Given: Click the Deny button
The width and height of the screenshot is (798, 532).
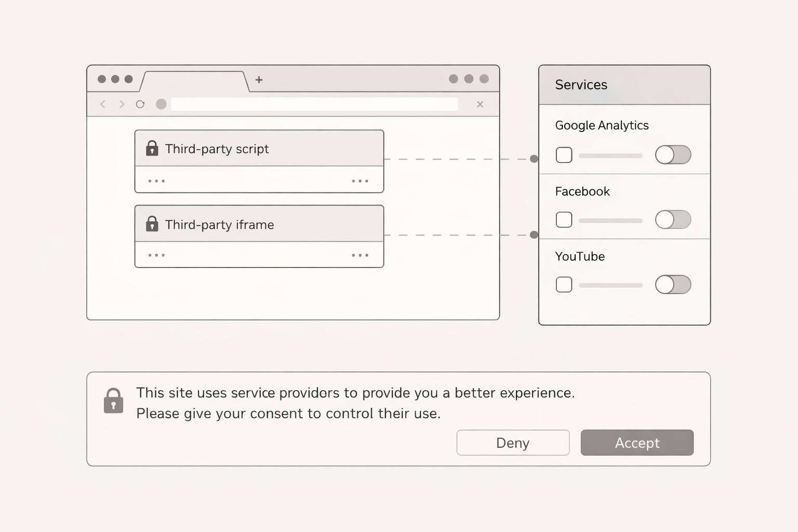Looking at the screenshot, I should pyautogui.click(x=513, y=443).
